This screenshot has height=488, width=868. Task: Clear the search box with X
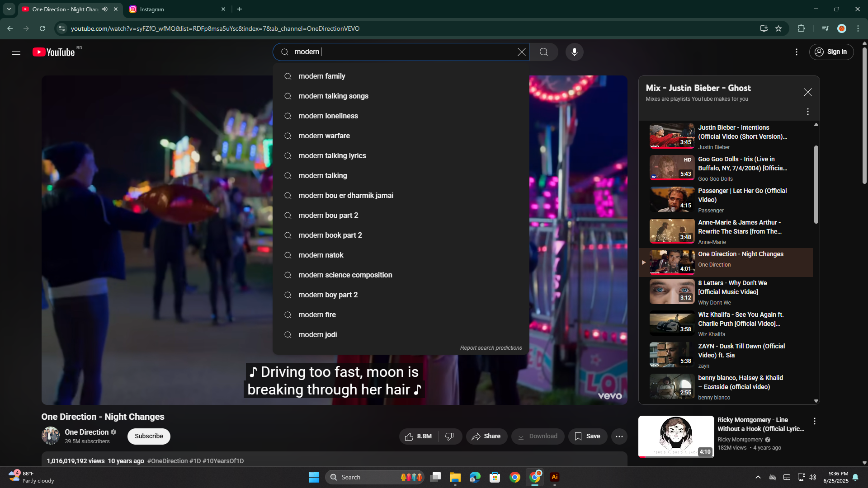click(x=521, y=52)
